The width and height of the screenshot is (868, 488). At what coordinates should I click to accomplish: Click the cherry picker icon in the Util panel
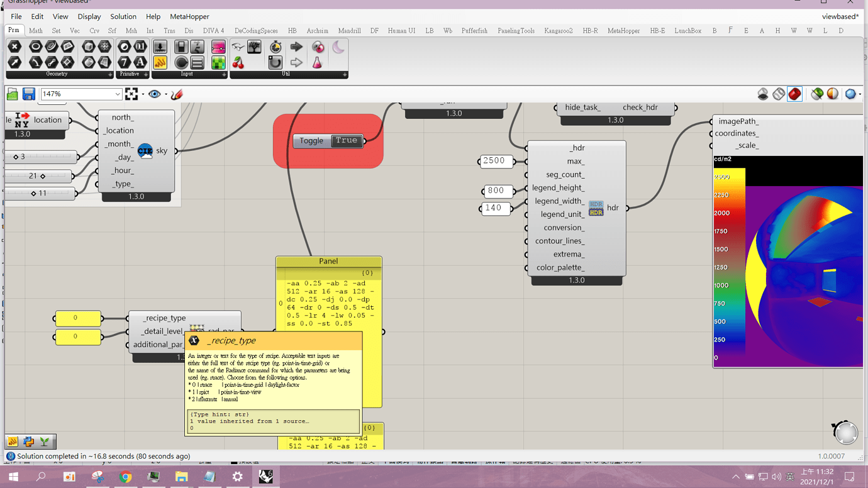[238, 62]
